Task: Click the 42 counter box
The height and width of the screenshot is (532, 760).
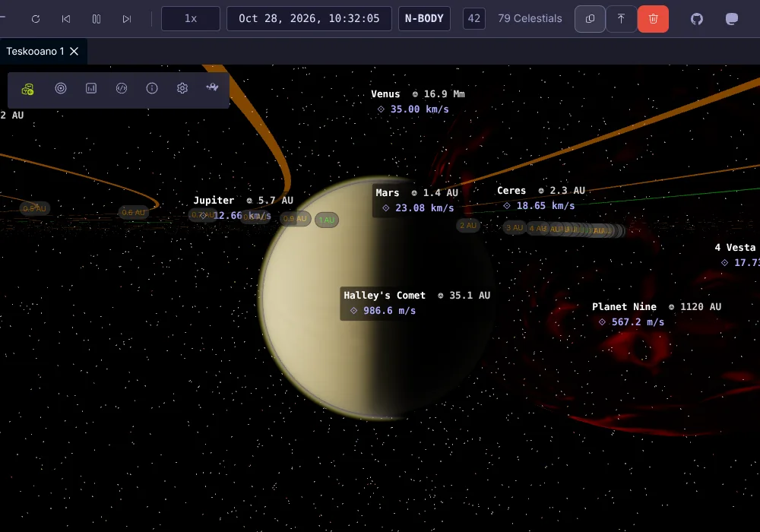Action: click(x=474, y=18)
